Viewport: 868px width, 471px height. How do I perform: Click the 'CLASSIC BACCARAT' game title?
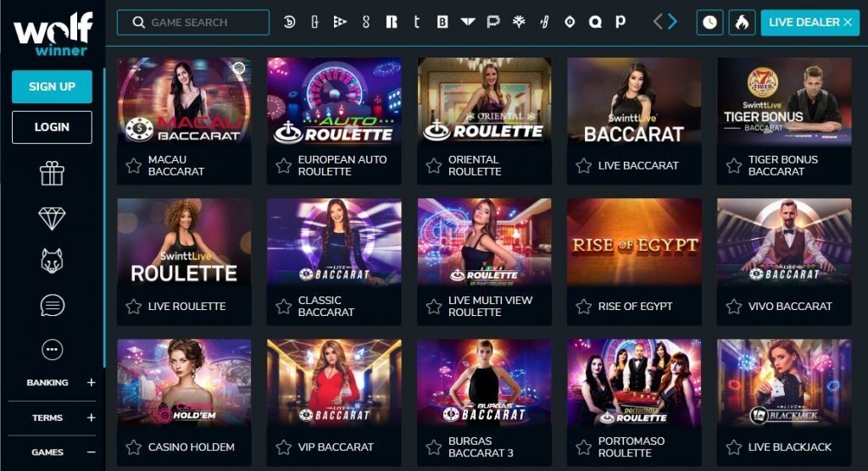tap(326, 306)
